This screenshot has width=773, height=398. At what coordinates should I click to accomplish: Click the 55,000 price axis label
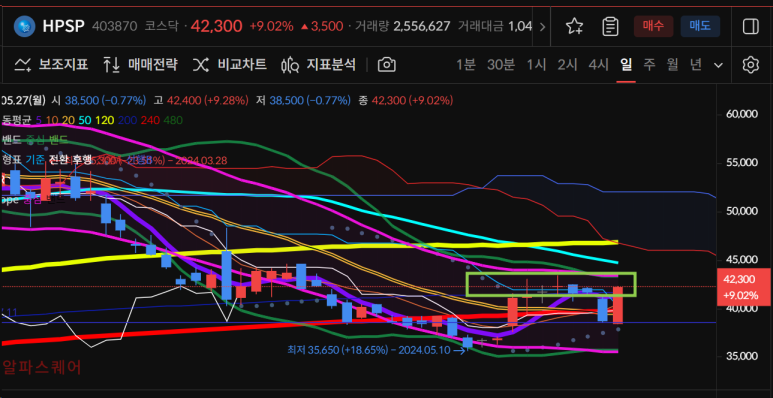pos(741,163)
